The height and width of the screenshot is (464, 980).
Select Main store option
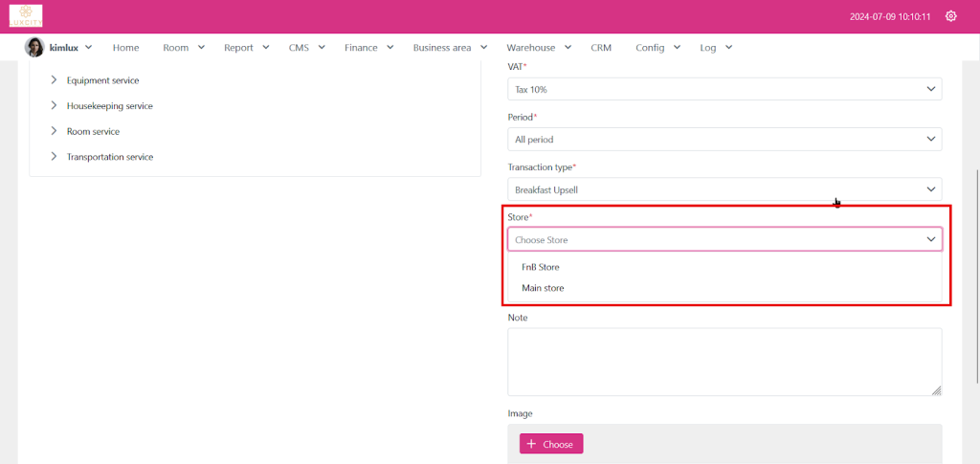click(543, 288)
